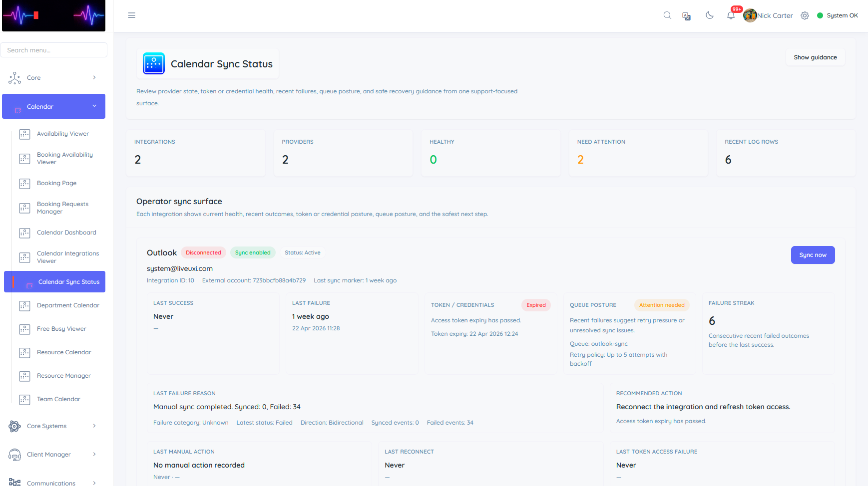Image resolution: width=868 pixels, height=486 pixels.
Task: Expand the Core menu section
Action: click(53, 78)
